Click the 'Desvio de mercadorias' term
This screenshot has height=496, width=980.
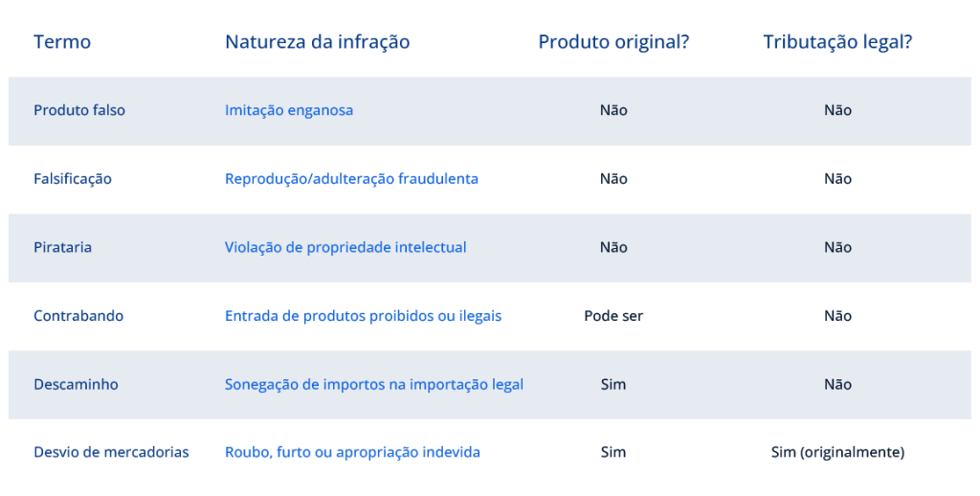pos(111,452)
